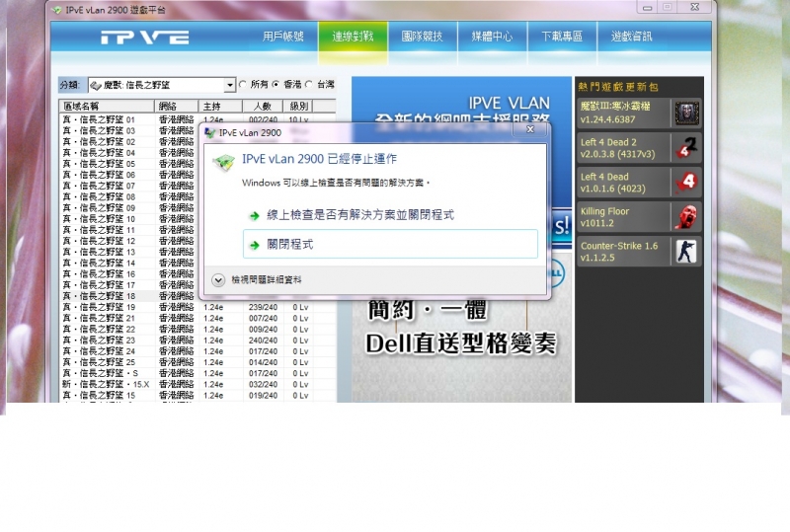Select room 真・信長之野望 03
Image resolution: width=790 pixels, height=532 pixels.
(99, 131)
